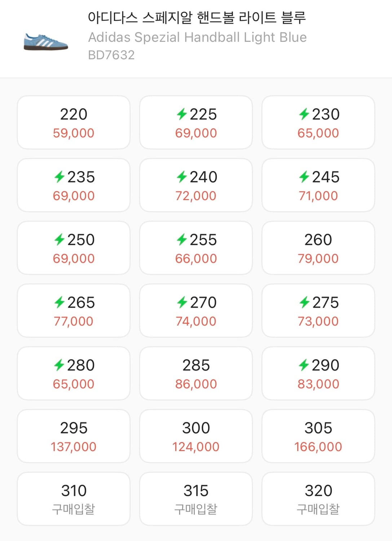Tap the fast-delivery bolt on size 235
392x541 pixels.
(59, 177)
